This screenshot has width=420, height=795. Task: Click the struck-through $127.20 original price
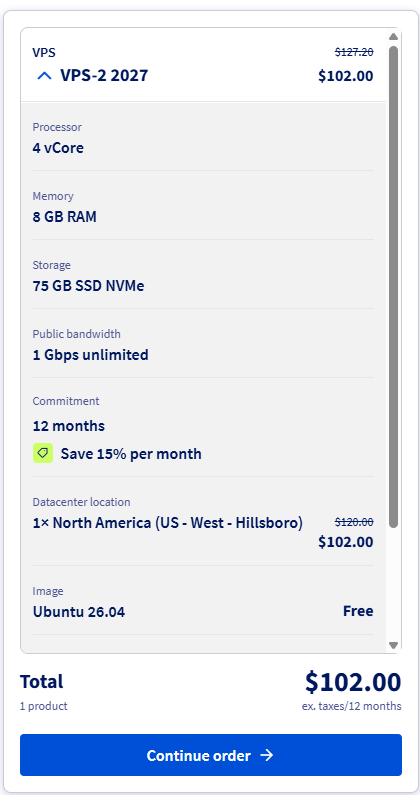point(354,52)
